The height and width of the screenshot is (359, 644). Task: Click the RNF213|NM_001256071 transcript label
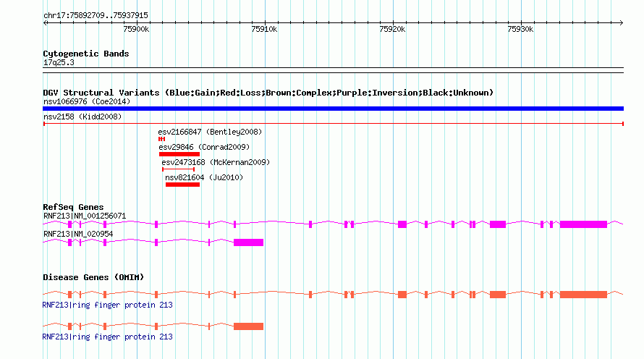coord(85,216)
